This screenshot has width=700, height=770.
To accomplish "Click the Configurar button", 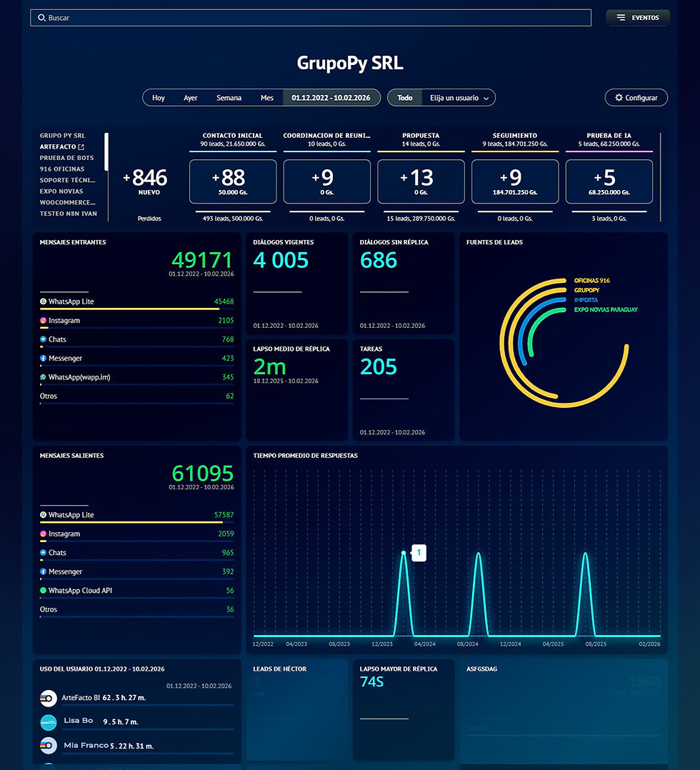I will click(636, 98).
